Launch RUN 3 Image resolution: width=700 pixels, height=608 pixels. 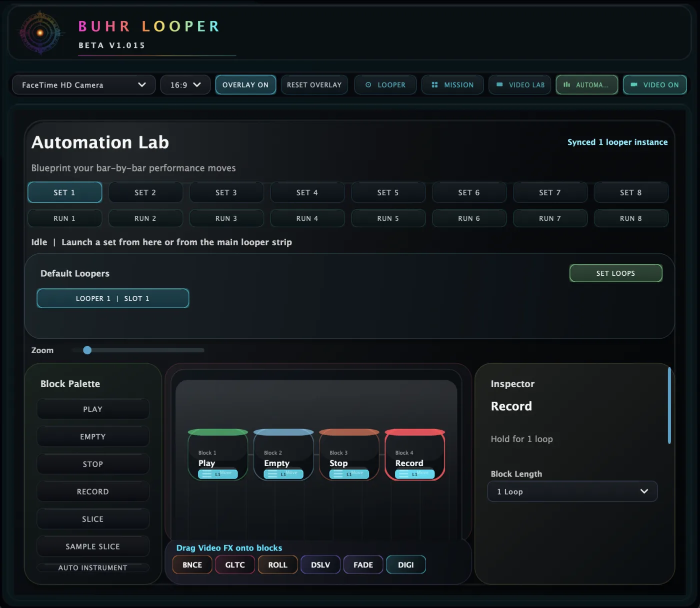pos(226,218)
